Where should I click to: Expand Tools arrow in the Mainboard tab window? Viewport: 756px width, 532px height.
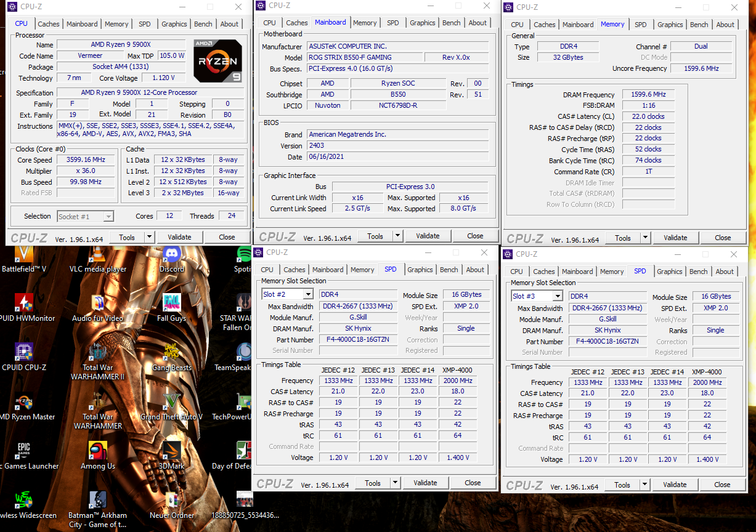397,236
